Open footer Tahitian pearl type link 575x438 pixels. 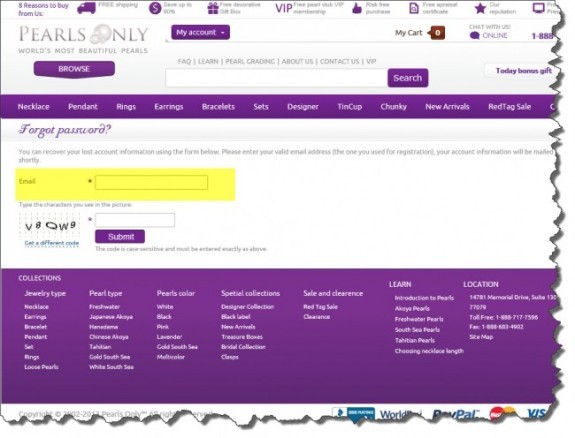point(100,347)
